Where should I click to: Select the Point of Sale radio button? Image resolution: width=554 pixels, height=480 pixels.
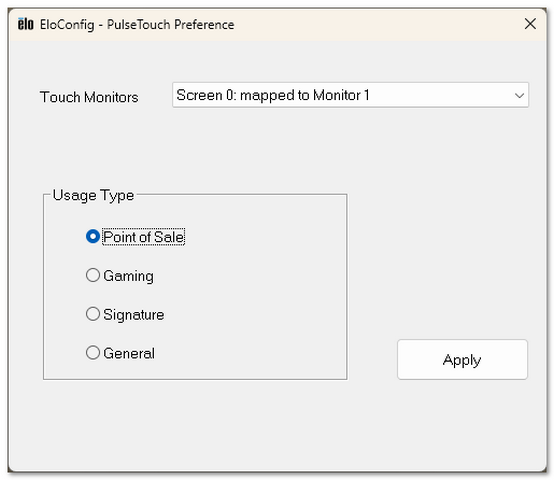(93, 236)
